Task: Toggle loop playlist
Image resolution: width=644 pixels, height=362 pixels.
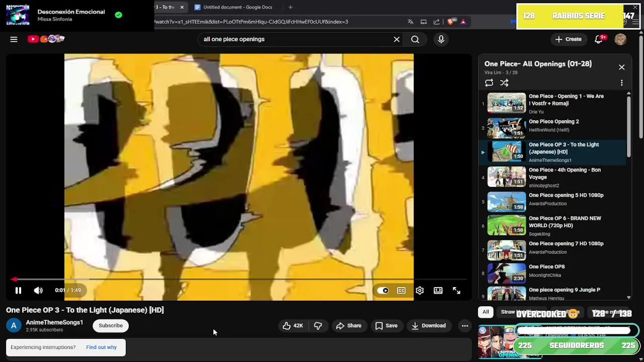Action: pyautogui.click(x=489, y=83)
